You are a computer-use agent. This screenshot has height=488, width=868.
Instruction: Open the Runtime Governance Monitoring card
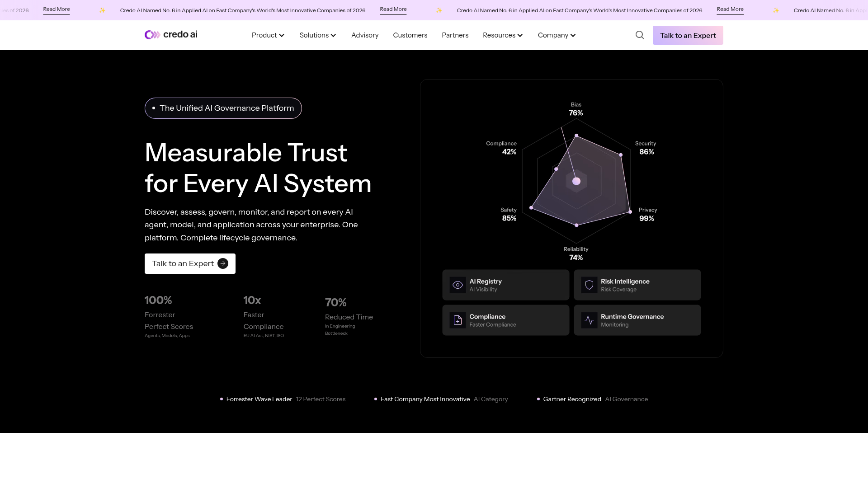click(637, 320)
